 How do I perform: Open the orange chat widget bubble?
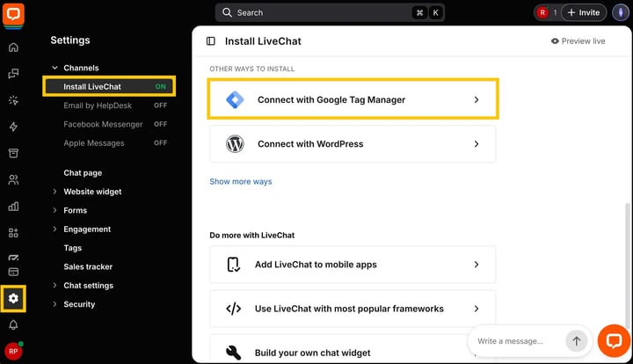pos(614,341)
